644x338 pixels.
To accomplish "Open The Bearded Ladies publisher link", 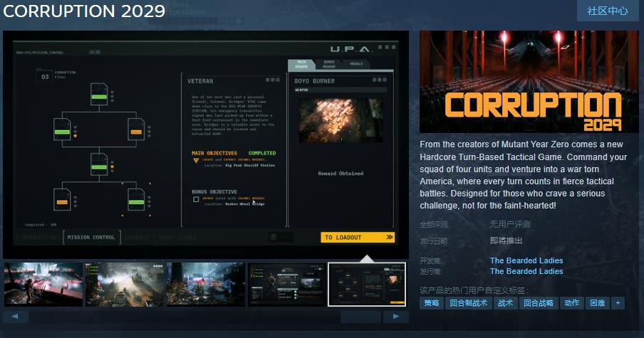I will 526,271.
